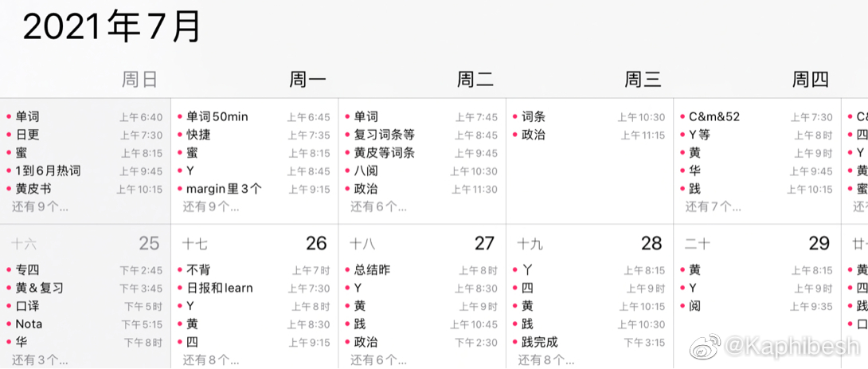Image resolution: width=868 pixels, height=369 pixels.
Task: Click the pink dot next to Nota
Action: 9,324
